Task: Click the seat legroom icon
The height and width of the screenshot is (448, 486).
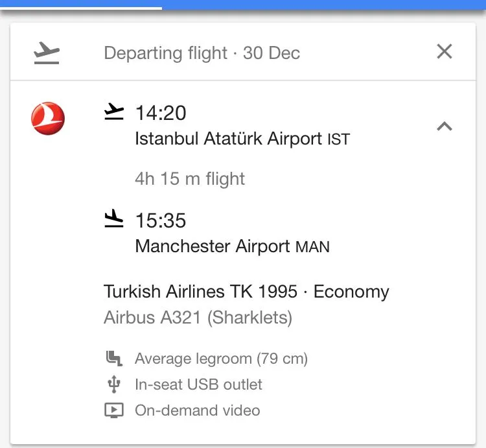Action: tap(114, 359)
